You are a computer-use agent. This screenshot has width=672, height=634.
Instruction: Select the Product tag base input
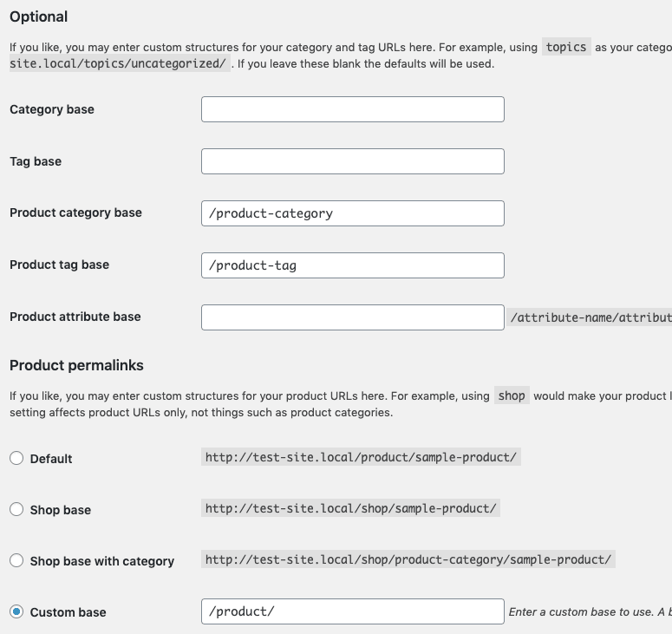pos(352,265)
